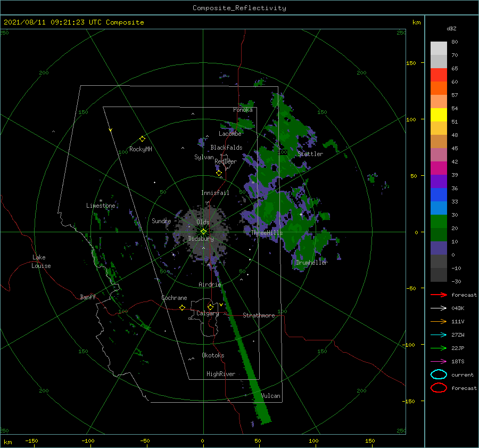
Task: Click the dBZ legend heading
Action: point(451,28)
